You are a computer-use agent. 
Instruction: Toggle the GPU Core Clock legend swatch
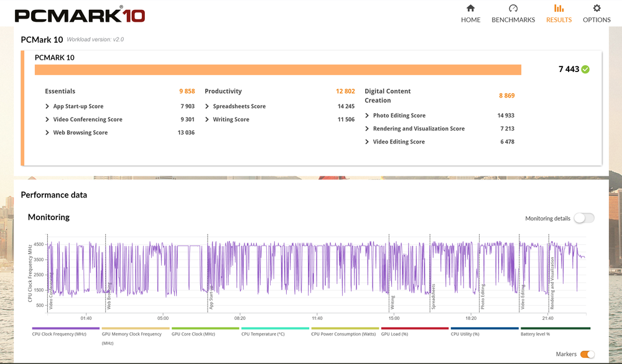(205, 329)
